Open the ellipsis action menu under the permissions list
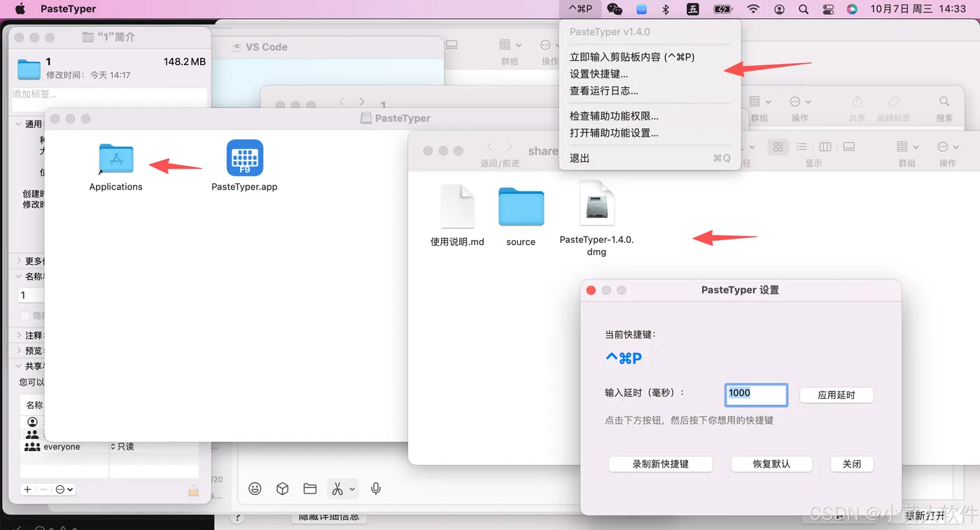This screenshot has width=980, height=530. tap(64, 489)
